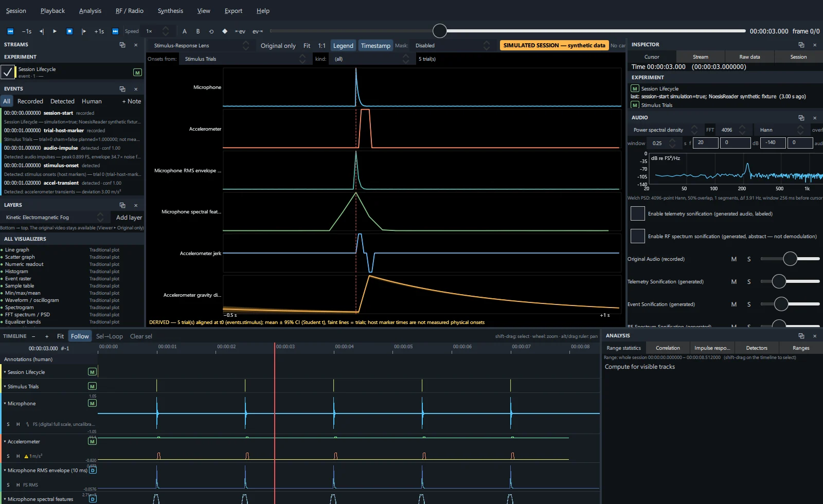This screenshot has height=504, width=823.
Task: Open the playback Speed dropdown
Action: tap(157, 31)
